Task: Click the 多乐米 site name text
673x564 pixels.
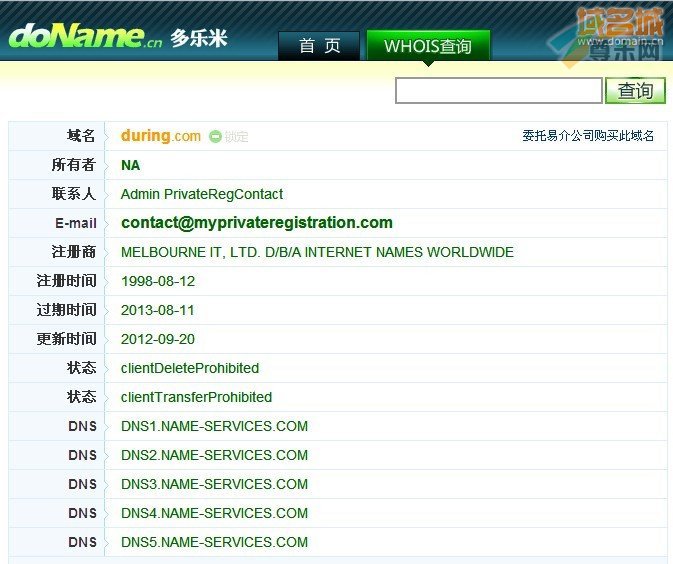Action: (x=199, y=39)
